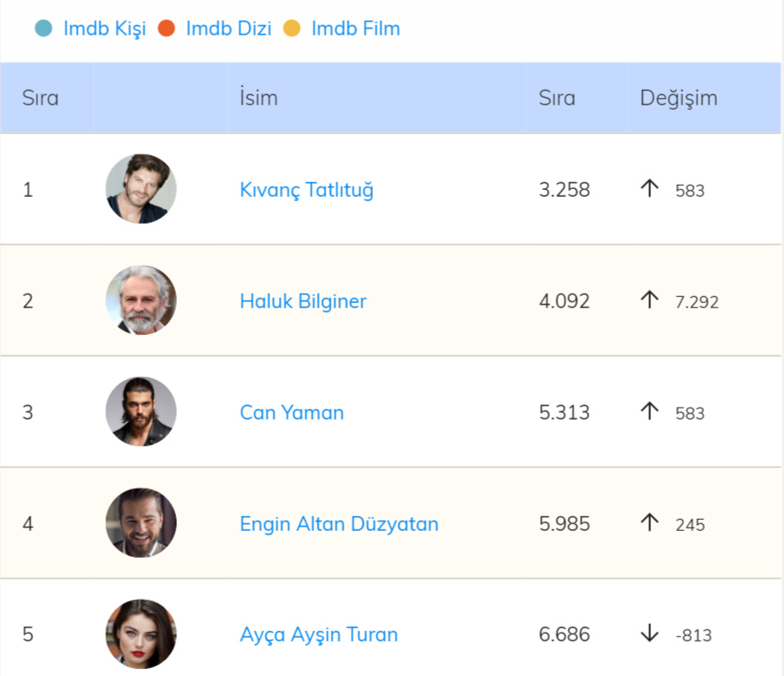This screenshot has height=676, width=784.
Task: Click the blue Imdb Kişi legend dot
Action: click(x=43, y=28)
